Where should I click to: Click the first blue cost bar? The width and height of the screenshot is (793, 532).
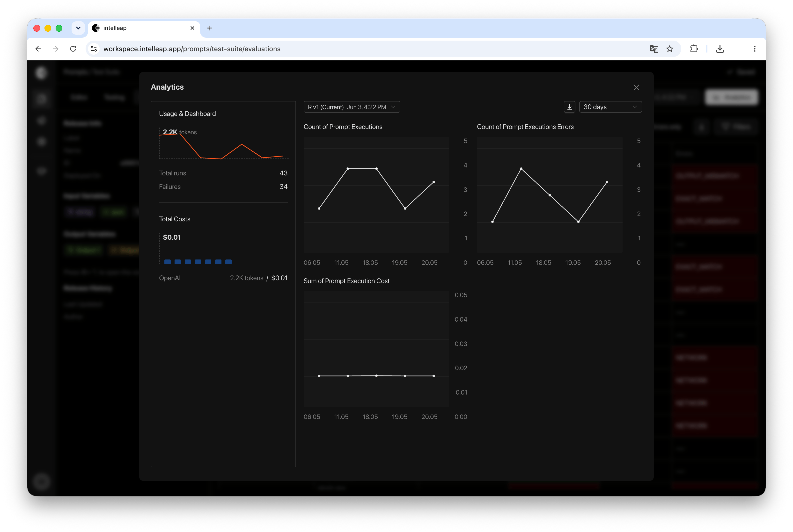coord(167,262)
